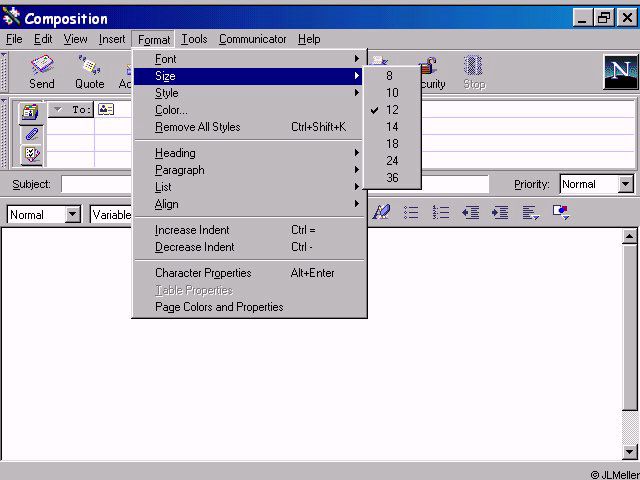Choose Remove All Styles
Screen dimensions: 640x480
pyautogui.click(x=248, y=127)
